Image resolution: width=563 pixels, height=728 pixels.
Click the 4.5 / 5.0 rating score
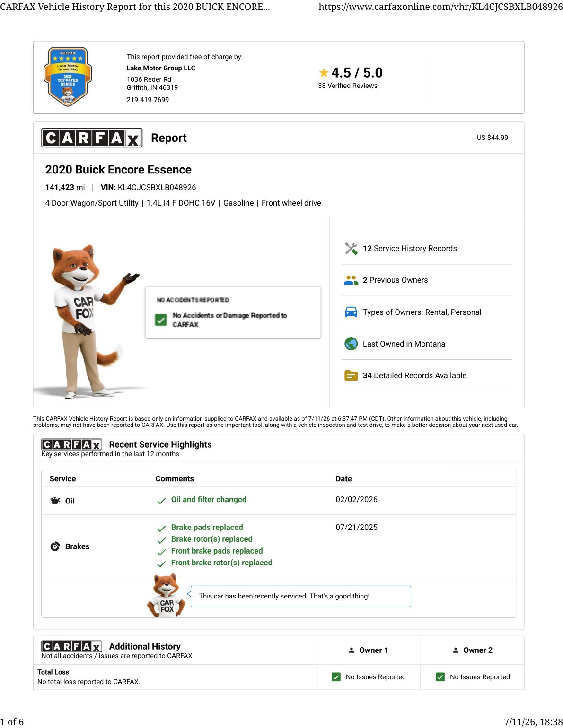click(357, 72)
